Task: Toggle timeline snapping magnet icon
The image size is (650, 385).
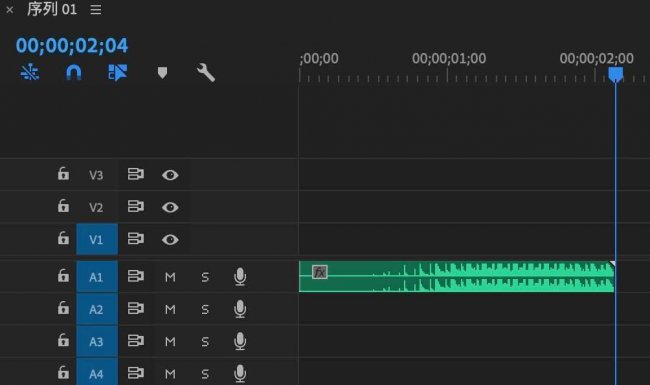Action: click(x=74, y=73)
